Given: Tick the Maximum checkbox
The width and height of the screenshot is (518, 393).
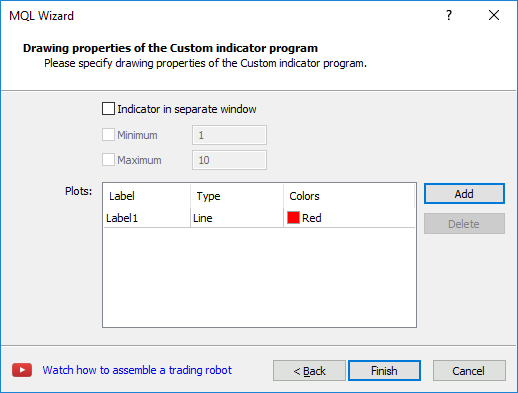Looking at the screenshot, I should 108,160.
